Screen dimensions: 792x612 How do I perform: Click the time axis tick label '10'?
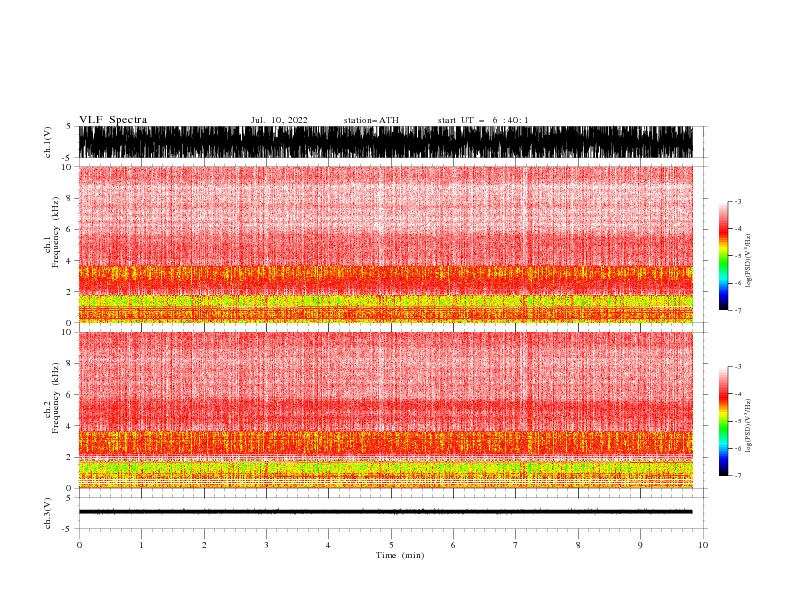coord(703,545)
